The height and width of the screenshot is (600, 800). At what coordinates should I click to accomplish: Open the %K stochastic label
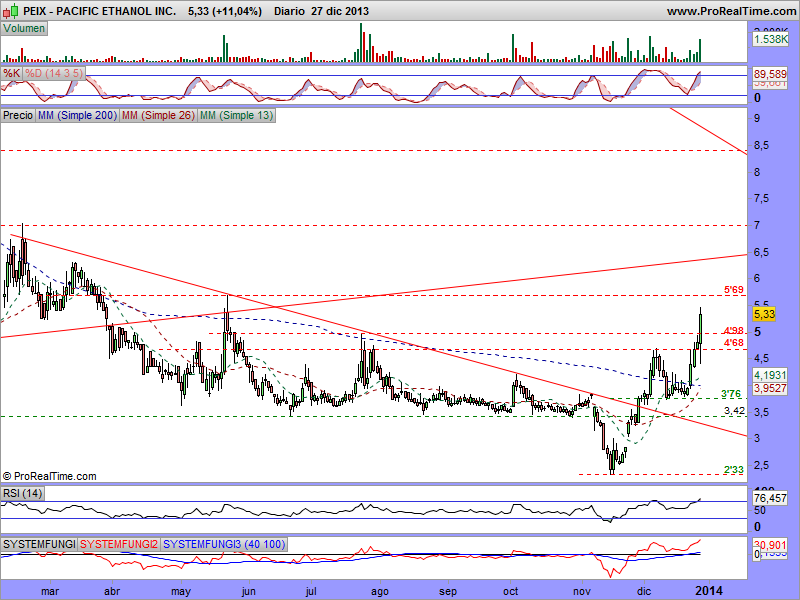coord(12,73)
